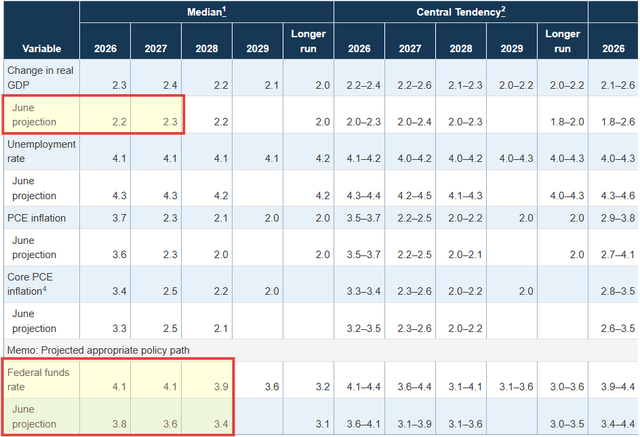Select Core PCE Central Tendency 2026 range 3.3–3.4
Viewport: 640px width, 437px height.
(x=363, y=291)
